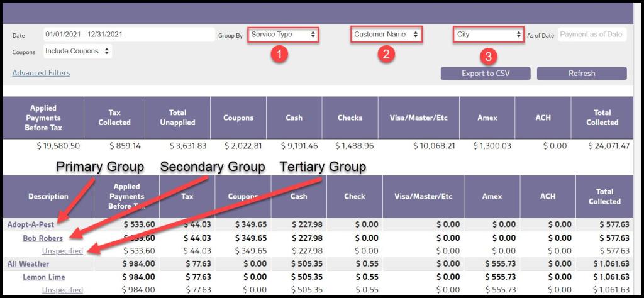Viewport: 644px width, 298px height.
Task: Open the Advanced Filters link
Action: tap(41, 73)
